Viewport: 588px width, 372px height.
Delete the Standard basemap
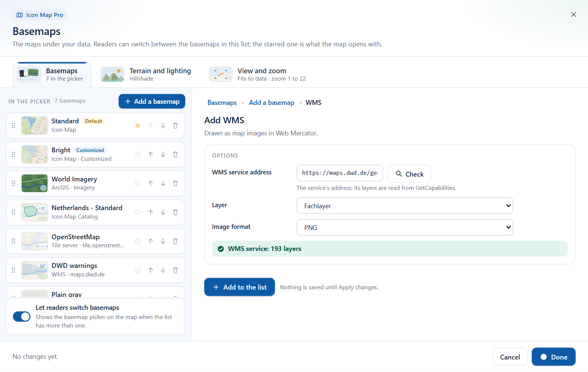pyautogui.click(x=175, y=125)
